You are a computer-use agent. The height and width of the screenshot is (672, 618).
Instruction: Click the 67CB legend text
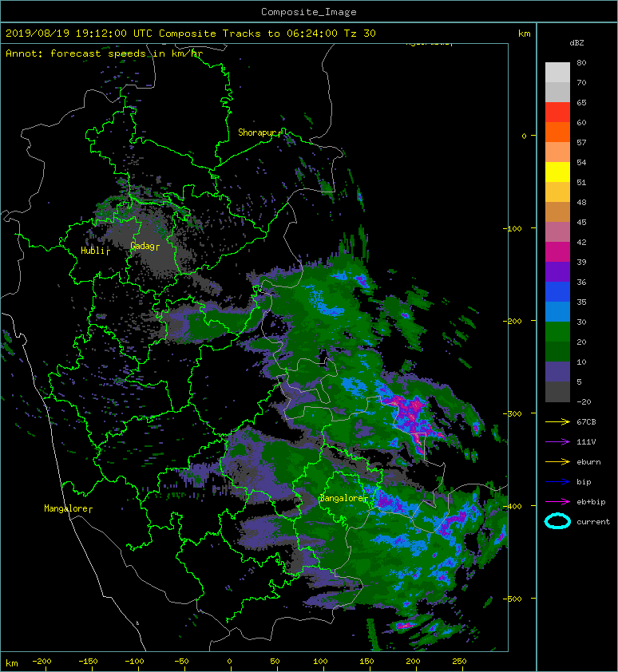click(586, 422)
